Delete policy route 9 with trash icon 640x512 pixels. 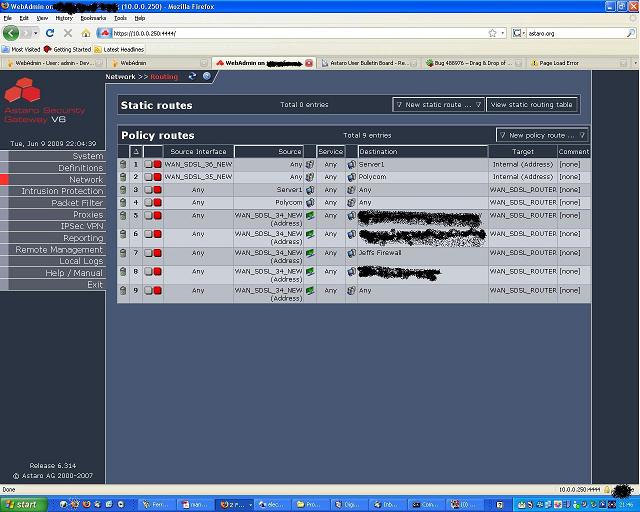tap(123, 290)
